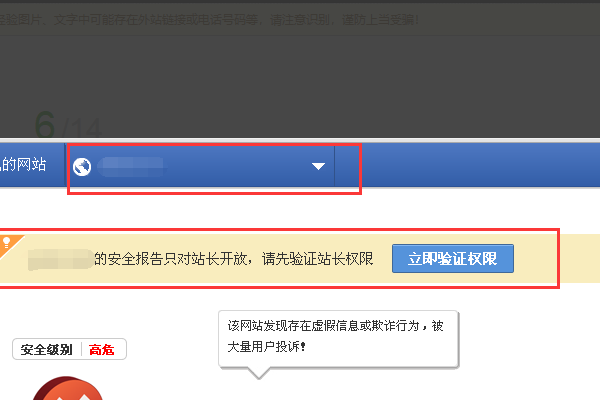Click the globe icon in site selector

82,167
